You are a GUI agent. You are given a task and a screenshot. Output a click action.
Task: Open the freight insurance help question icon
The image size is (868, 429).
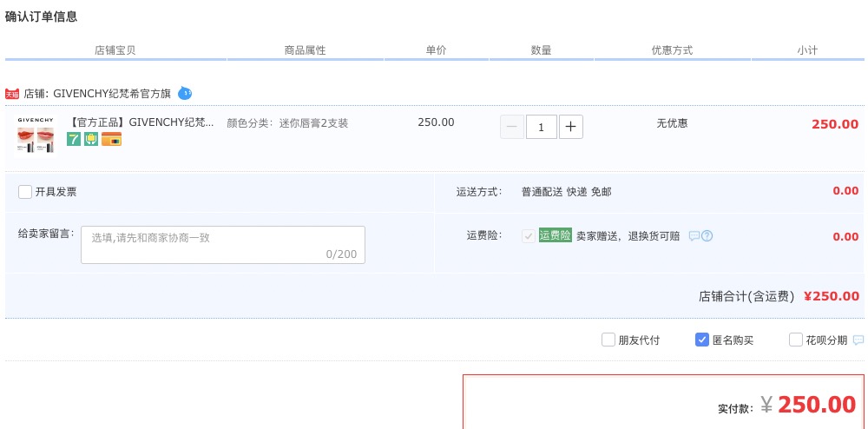click(x=707, y=236)
